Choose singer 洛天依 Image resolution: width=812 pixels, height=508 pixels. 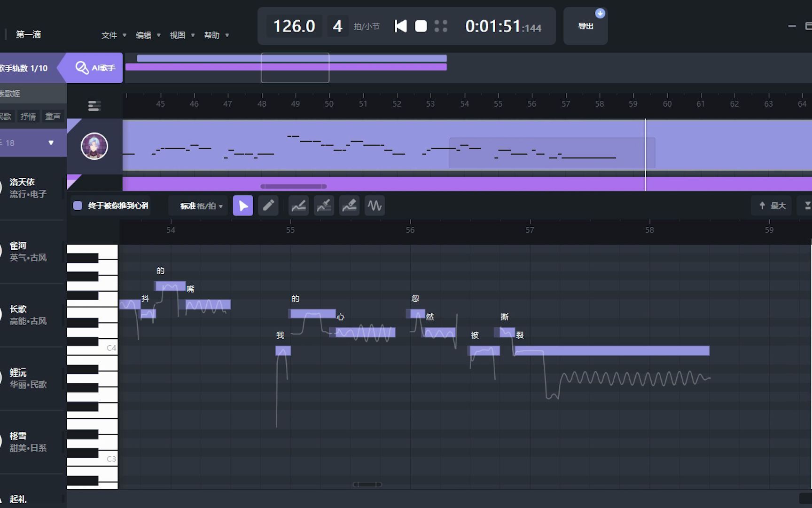click(31, 188)
